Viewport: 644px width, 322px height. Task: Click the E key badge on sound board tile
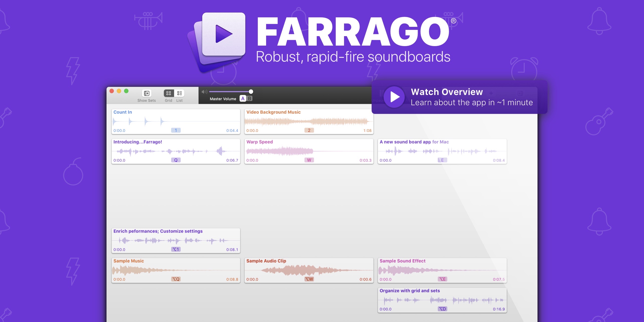[442, 160]
